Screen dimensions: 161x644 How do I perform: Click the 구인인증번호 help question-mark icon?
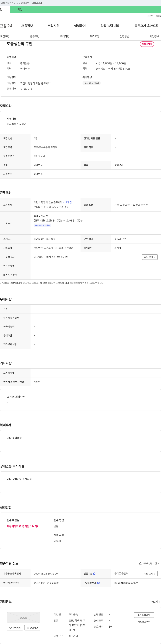point(98,583)
